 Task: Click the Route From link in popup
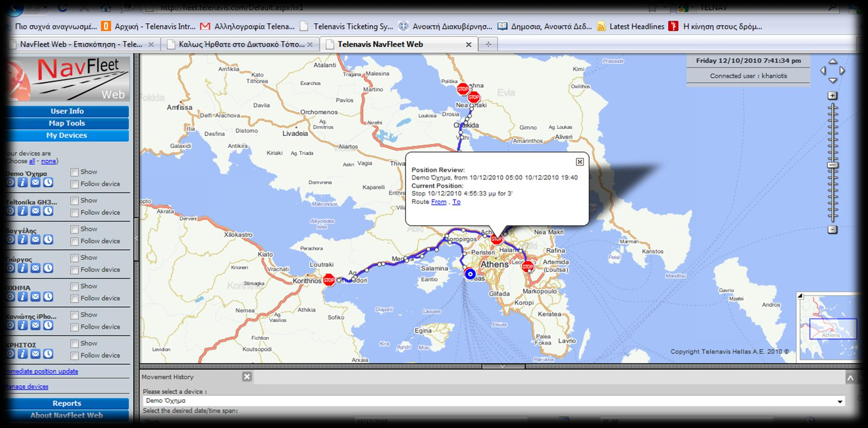[439, 202]
